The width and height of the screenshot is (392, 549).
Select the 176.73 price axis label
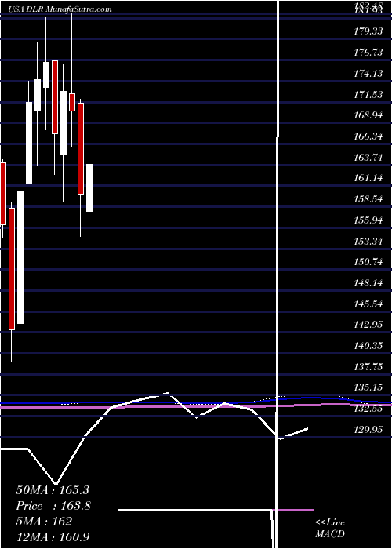pyautogui.click(x=368, y=53)
